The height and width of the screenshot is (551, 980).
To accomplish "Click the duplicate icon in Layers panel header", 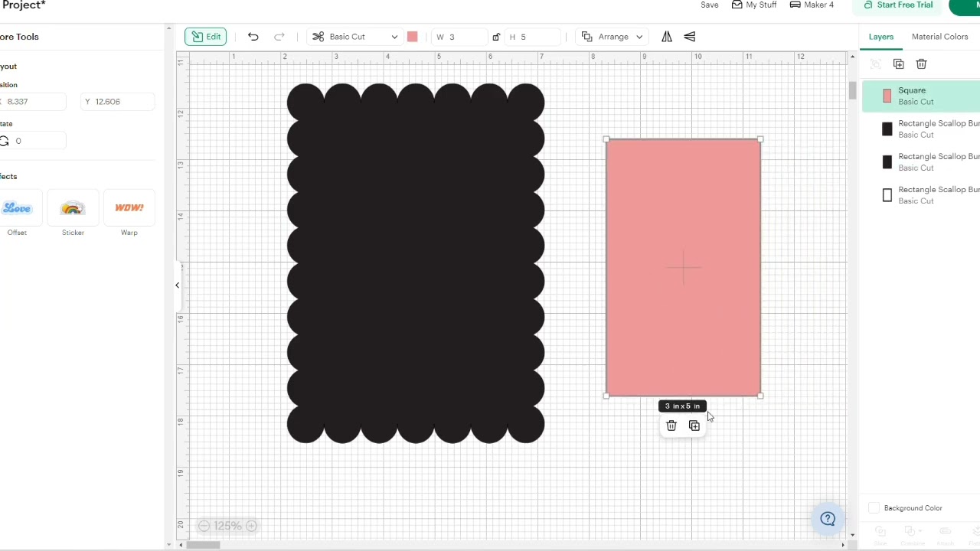I will click(899, 64).
